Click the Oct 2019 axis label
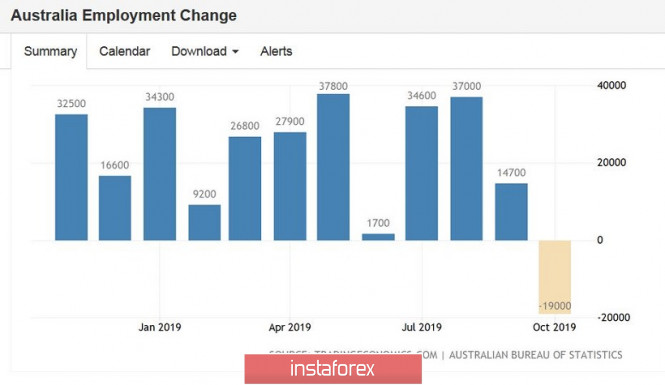 click(554, 327)
